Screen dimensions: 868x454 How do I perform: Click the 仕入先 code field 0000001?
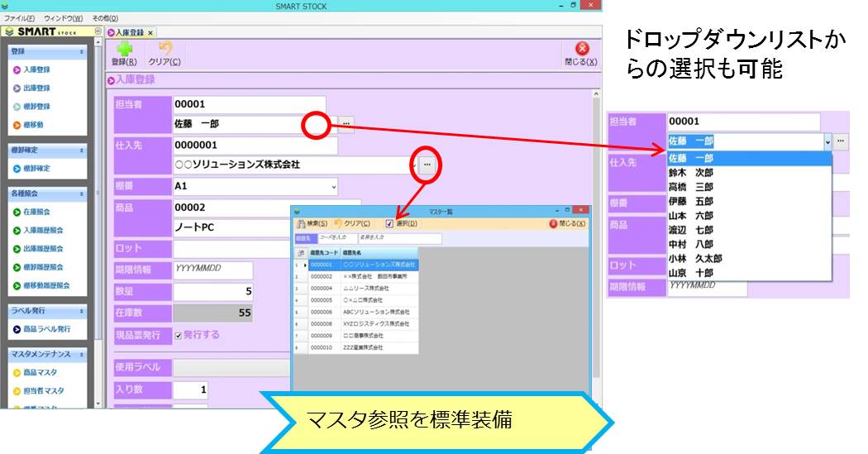coord(255,145)
